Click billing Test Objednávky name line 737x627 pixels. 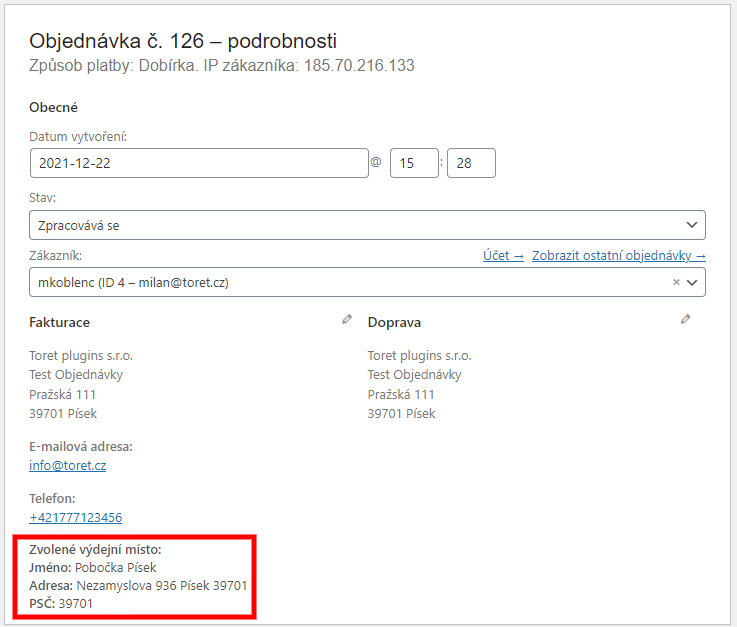76,375
